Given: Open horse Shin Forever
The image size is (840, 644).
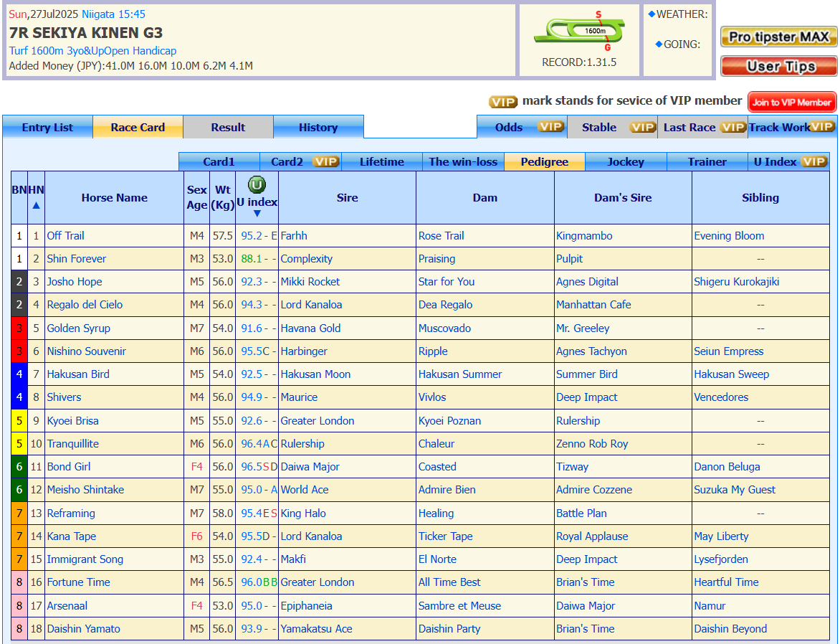Looking at the screenshot, I should pyautogui.click(x=77, y=258).
